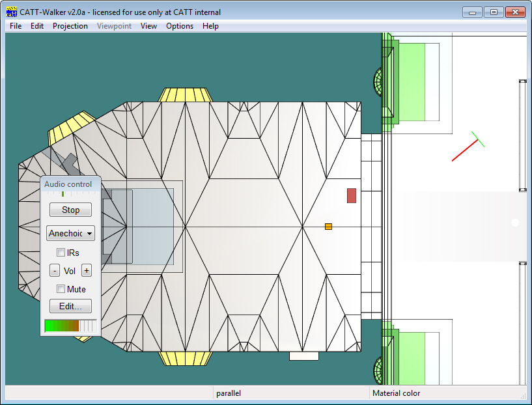The width and height of the screenshot is (532, 405).
Task: Click the orange receiver marker on center line
Action: [328, 227]
